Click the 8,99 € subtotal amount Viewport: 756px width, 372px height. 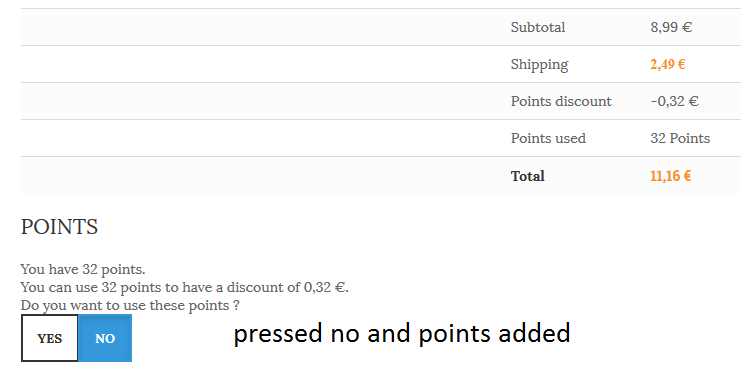click(x=671, y=27)
